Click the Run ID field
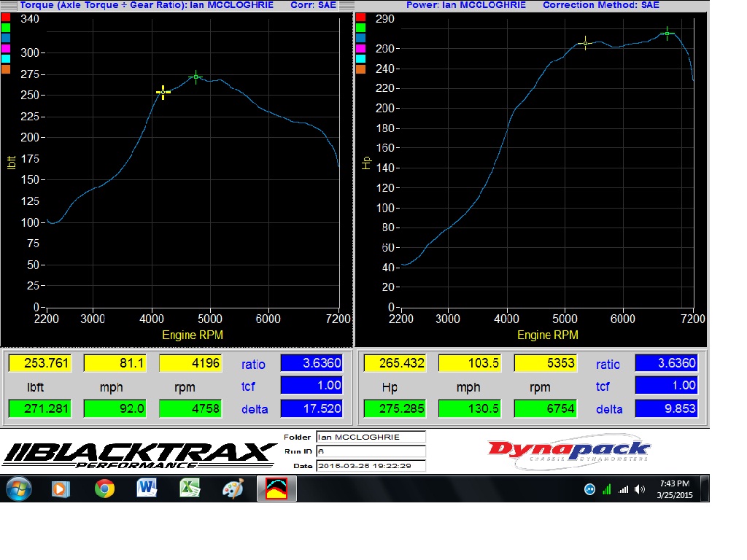 pyautogui.click(x=371, y=451)
